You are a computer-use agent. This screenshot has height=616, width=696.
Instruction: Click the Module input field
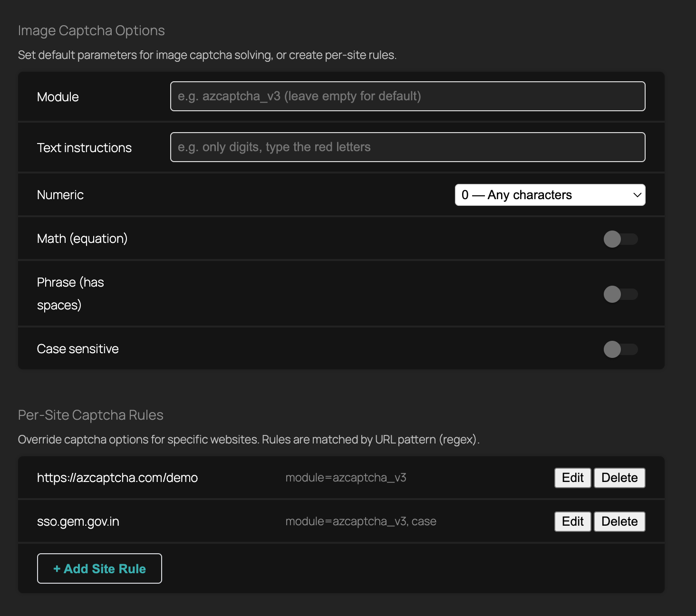point(407,96)
